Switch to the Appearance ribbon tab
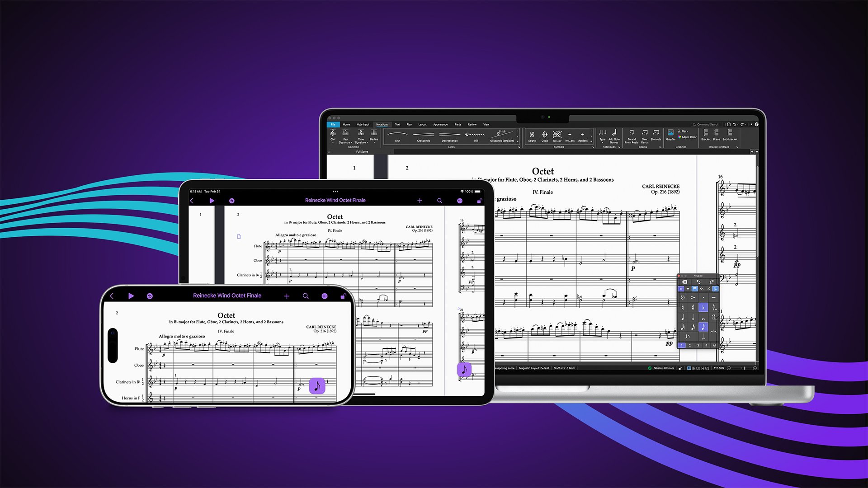Image resolution: width=868 pixels, height=488 pixels. 440,124
